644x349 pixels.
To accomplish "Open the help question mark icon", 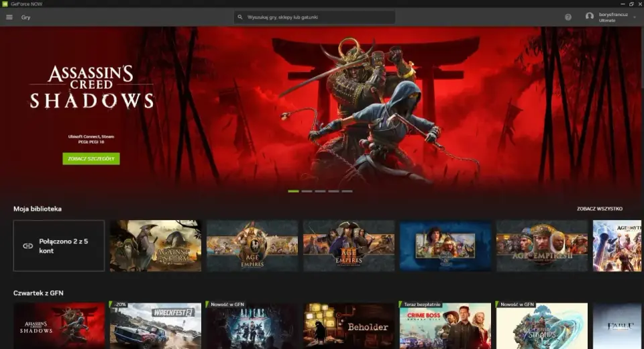I will pyautogui.click(x=568, y=17).
